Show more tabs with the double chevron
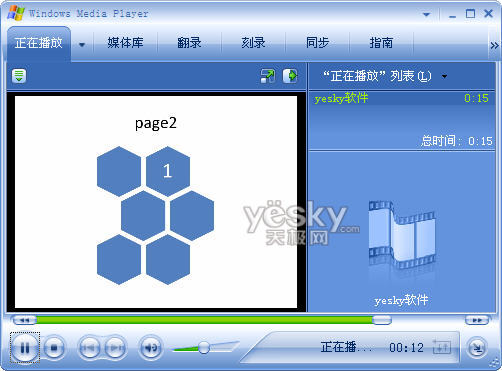This screenshot has width=502, height=371. pos(494,45)
